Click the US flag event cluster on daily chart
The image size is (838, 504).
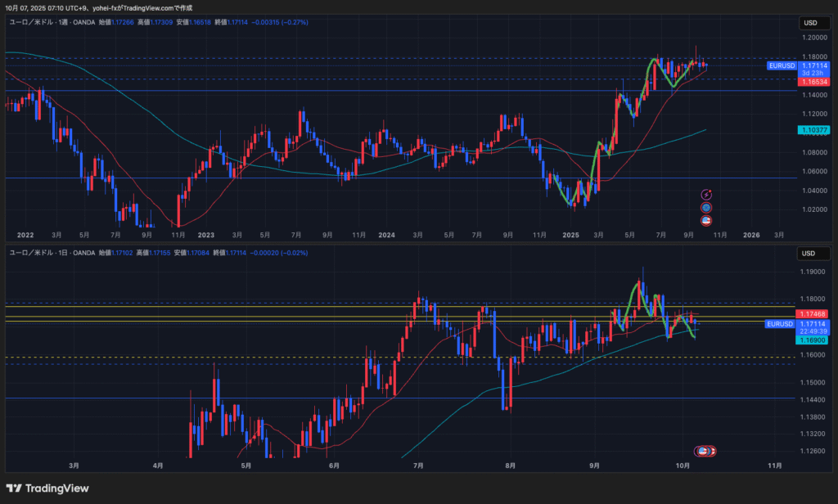pyautogui.click(x=705, y=451)
